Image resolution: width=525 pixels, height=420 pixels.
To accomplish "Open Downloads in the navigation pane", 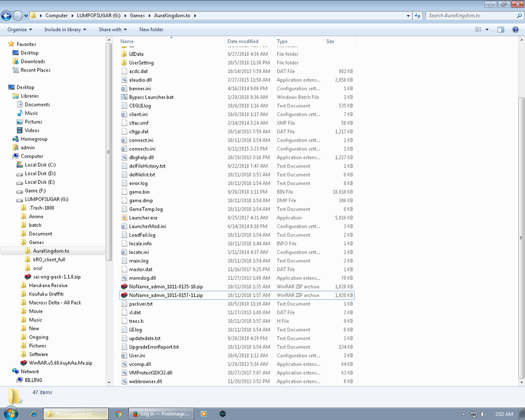I will pos(33,61).
